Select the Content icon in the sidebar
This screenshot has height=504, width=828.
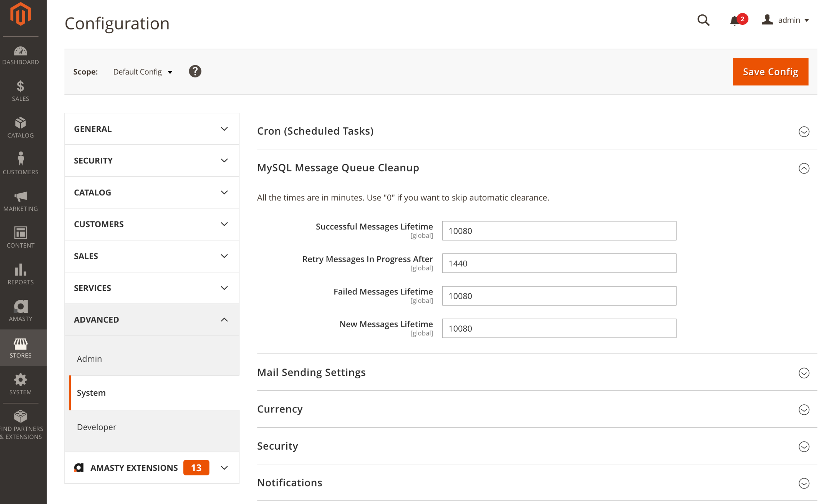tap(21, 236)
